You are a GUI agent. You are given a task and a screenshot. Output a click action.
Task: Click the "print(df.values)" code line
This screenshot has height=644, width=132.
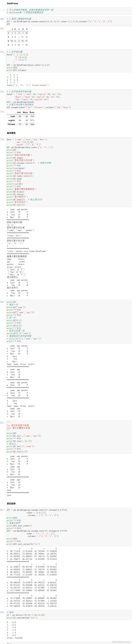[15, 195]
